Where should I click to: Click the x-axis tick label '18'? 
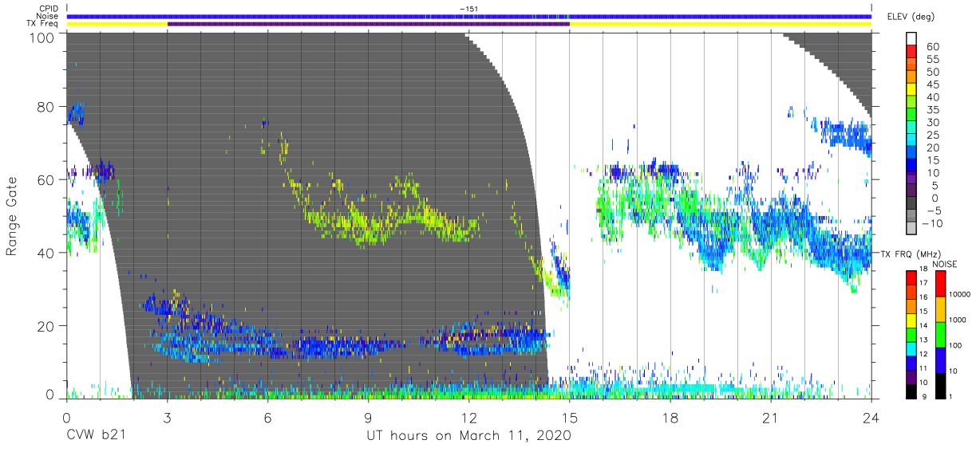[x=670, y=418]
